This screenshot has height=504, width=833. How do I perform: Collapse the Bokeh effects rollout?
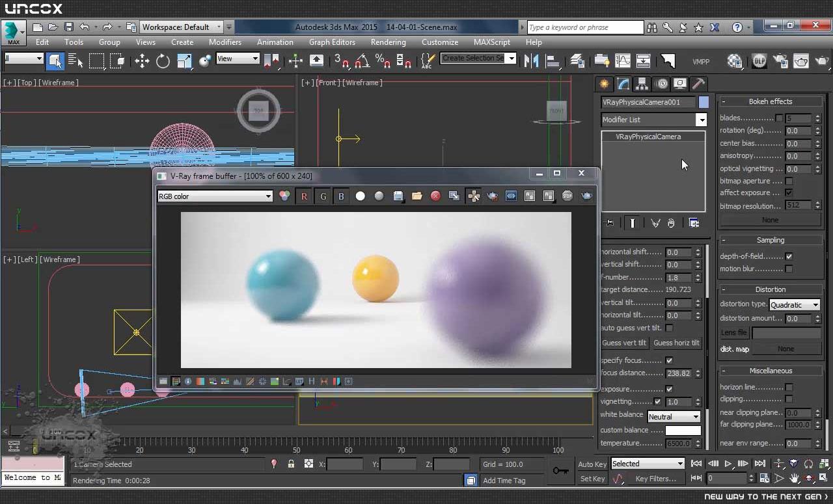(771, 101)
